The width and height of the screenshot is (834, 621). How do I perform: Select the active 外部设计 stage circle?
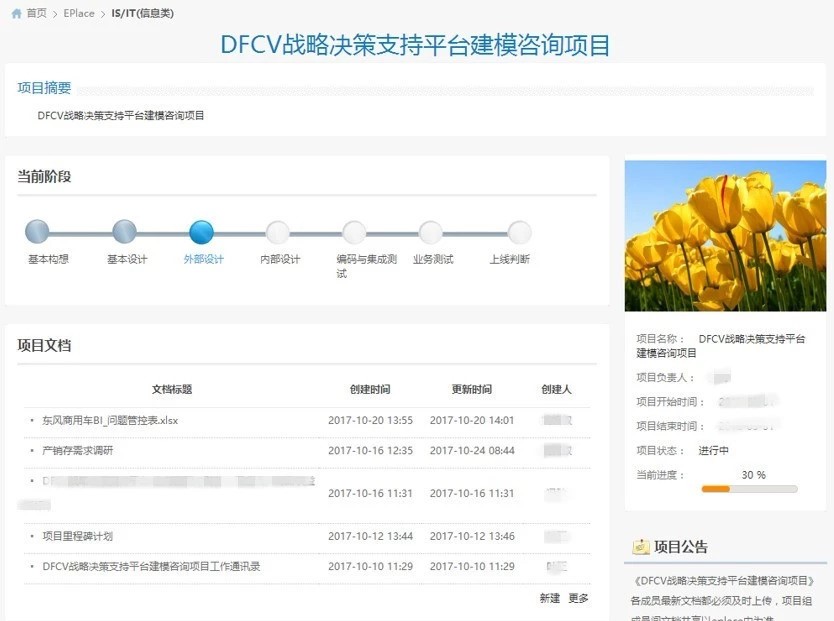pyautogui.click(x=201, y=232)
